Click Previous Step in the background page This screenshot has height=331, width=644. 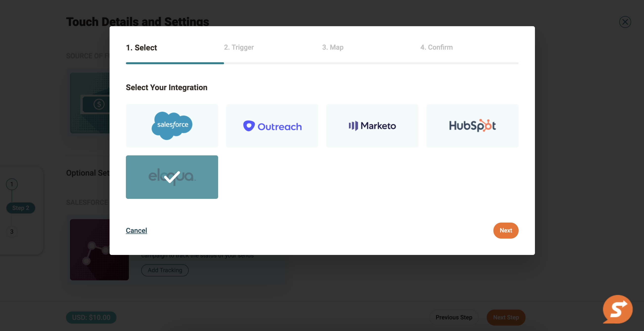pyautogui.click(x=454, y=317)
